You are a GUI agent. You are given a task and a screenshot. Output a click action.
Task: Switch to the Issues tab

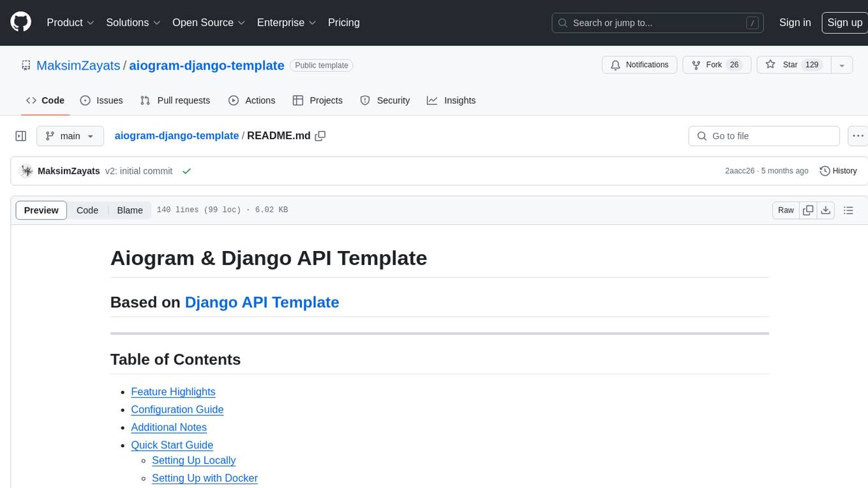point(101,100)
